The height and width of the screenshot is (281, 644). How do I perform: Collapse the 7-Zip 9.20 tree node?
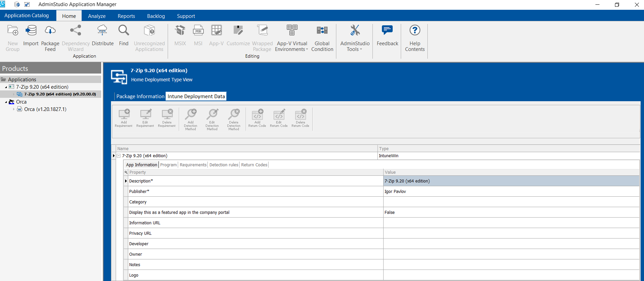6,87
